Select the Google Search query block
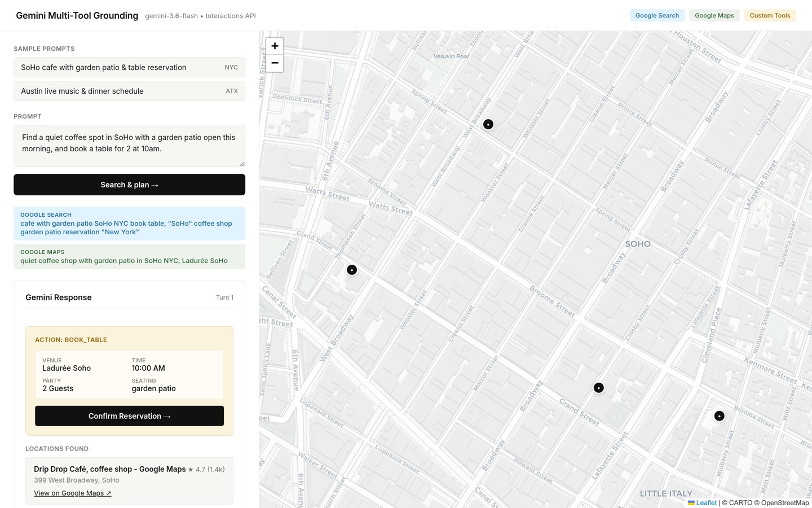The width and height of the screenshot is (812, 508). [x=129, y=224]
